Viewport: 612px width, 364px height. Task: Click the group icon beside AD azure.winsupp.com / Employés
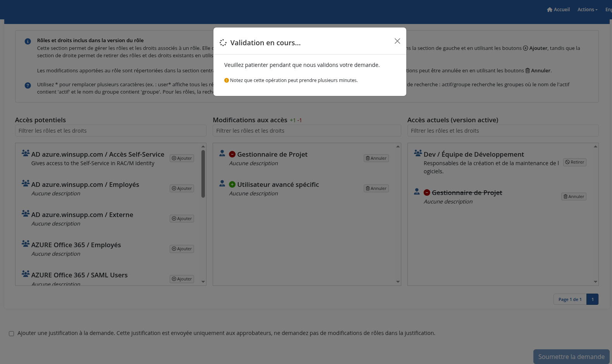26,183
